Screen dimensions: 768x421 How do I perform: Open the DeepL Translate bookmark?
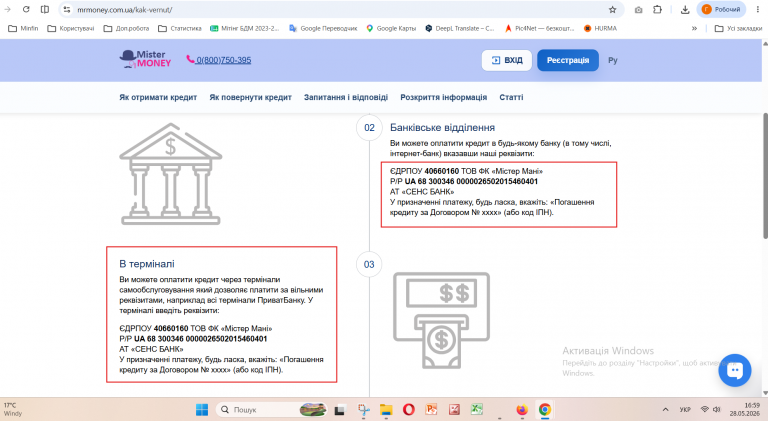(x=459, y=28)
